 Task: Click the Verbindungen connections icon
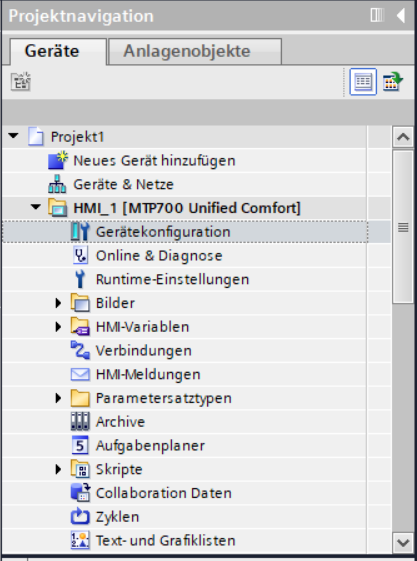coord(80,350)
